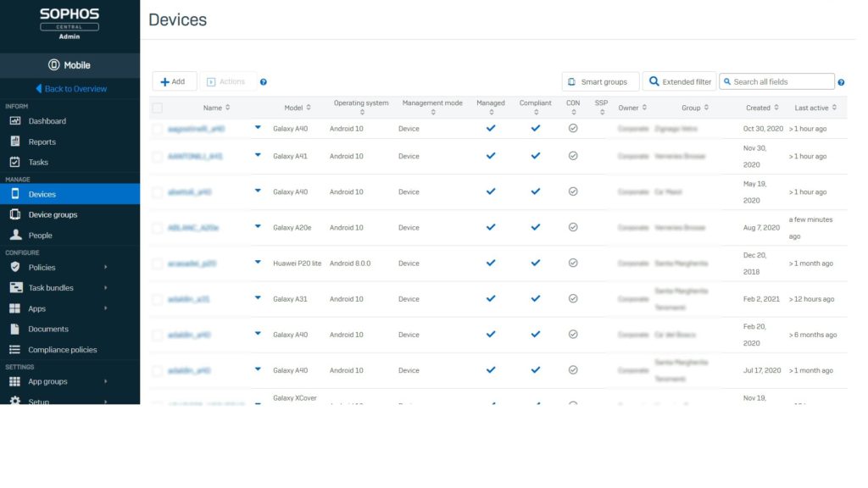The image size is (868, 488).
Task: Click the Reports icon in the sidebar
Action: click(15, 141)
